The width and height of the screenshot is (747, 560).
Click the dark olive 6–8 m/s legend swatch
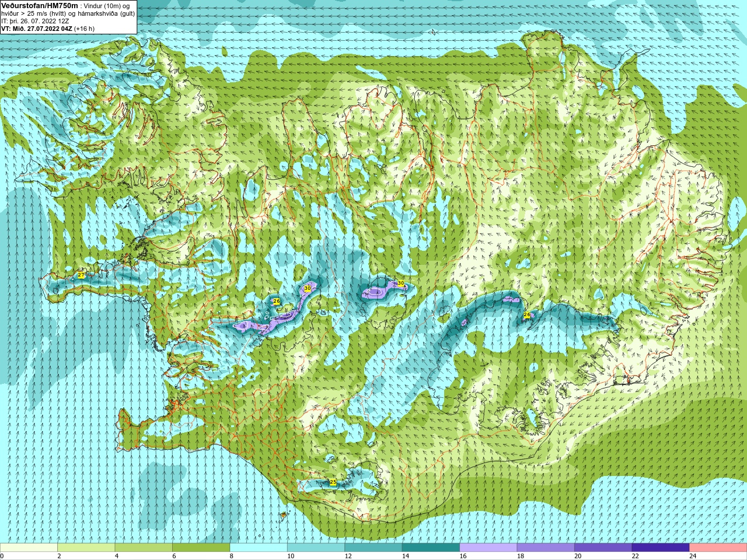pyautogui.click(x=201, y=548)
